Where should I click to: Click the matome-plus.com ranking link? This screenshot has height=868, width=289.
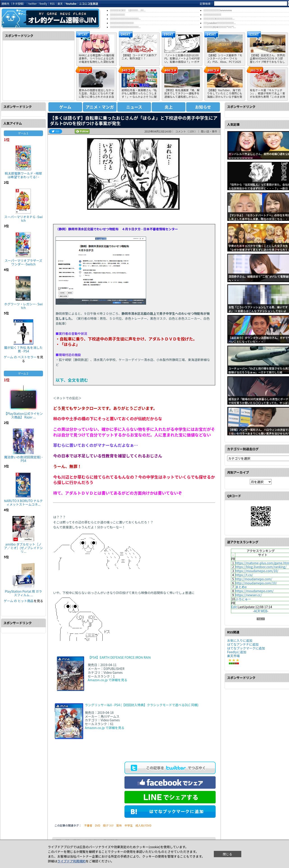tap(262, 563)
